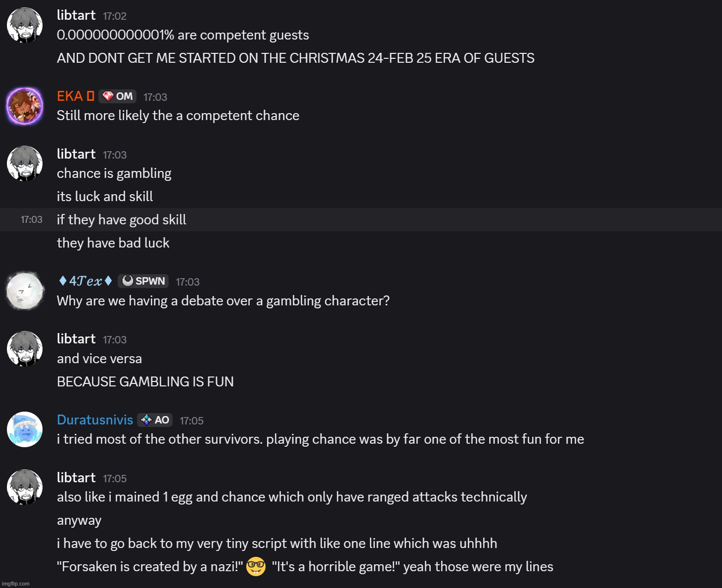Open libtart's avatar beside 'and vice versa'

pos(25,349)
